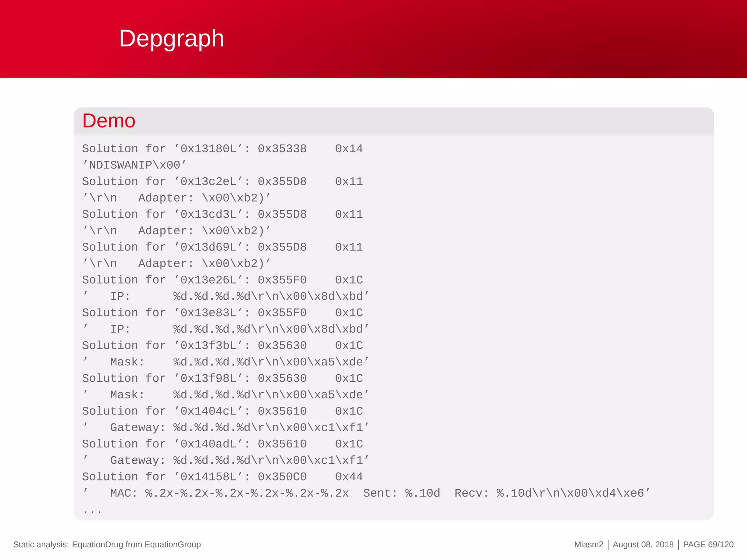Viewport: 747px width, 560px height.
Task: Click the 'Miasm2' footer label
Action: 589,545
